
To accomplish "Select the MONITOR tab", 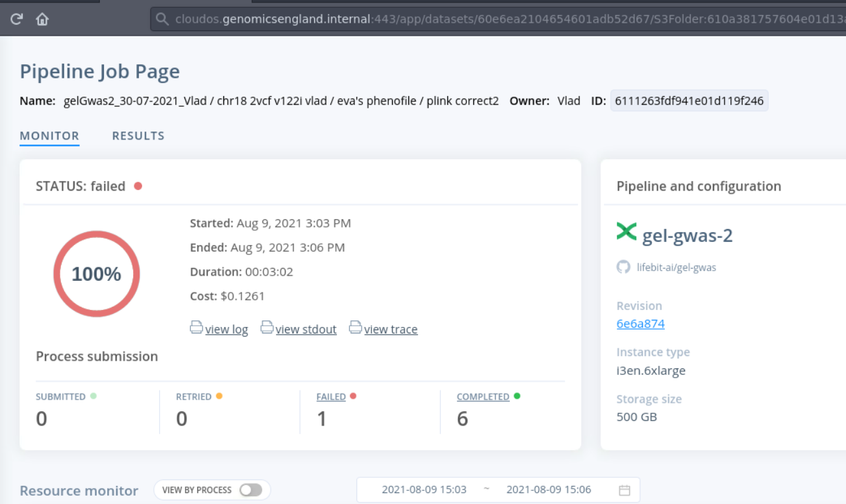I will pyautogui.click(x=49, y=136).
